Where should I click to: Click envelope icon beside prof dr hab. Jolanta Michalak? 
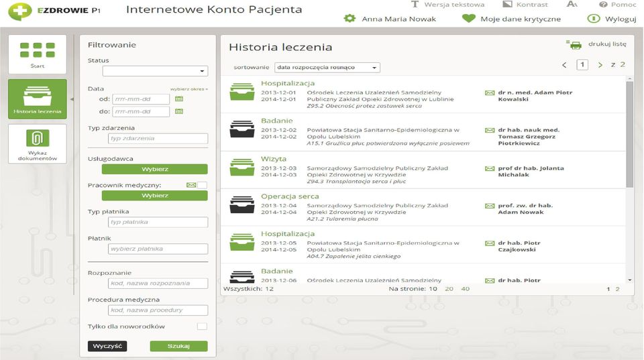[490, 168]
